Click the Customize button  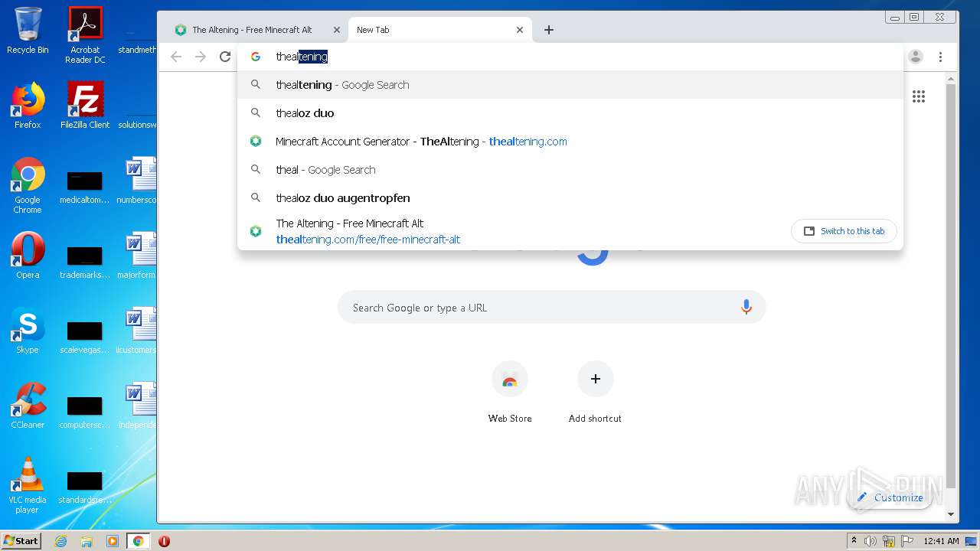pyautogui.click(x=890, y=497)
